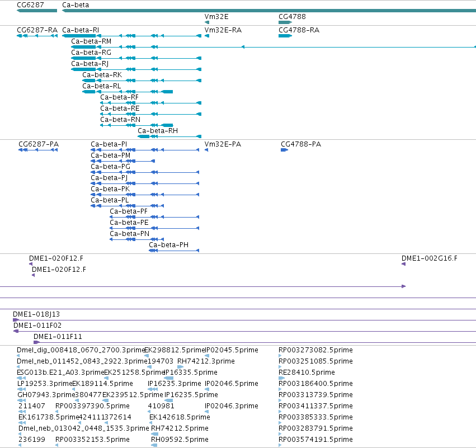Open EST Dmel_neb_013042_0448_1535.3prime
The image size is (476, 448).
tap(84, 428)
